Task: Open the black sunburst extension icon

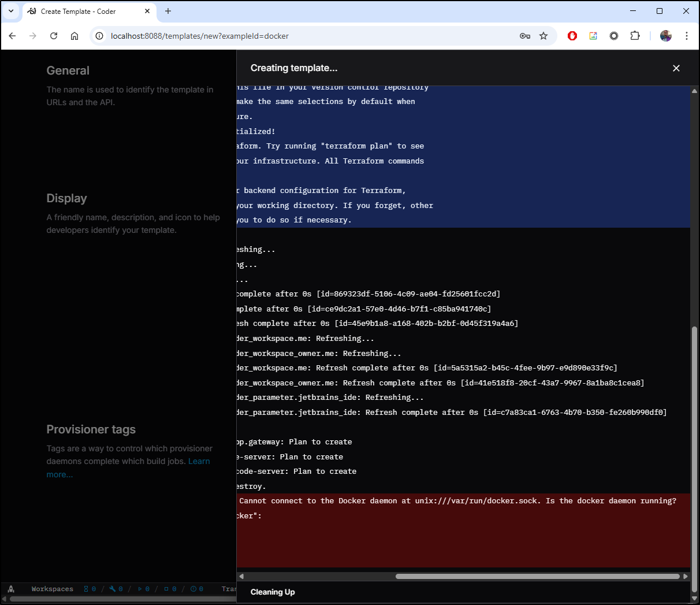Action: pos(614,36)
